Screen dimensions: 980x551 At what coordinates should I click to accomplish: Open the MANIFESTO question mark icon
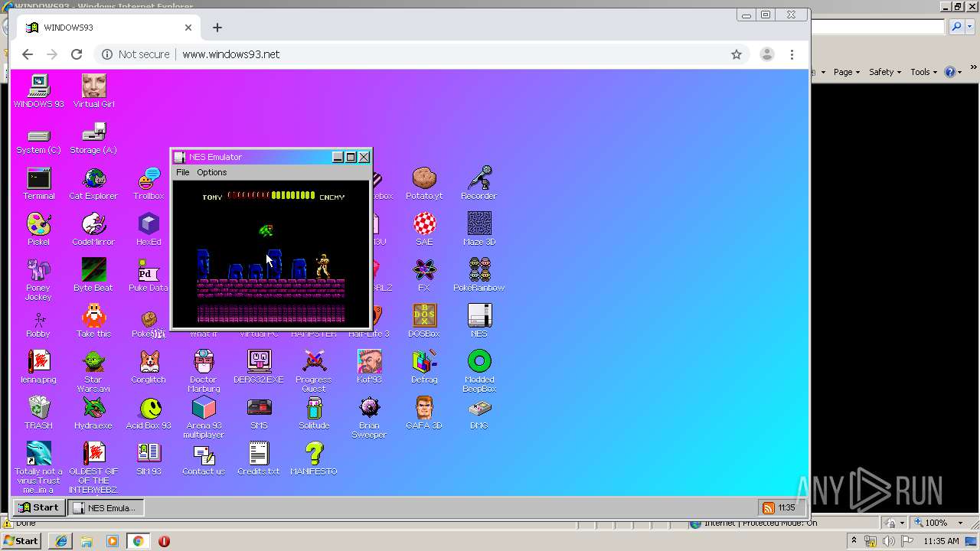[x=314, y=458]
